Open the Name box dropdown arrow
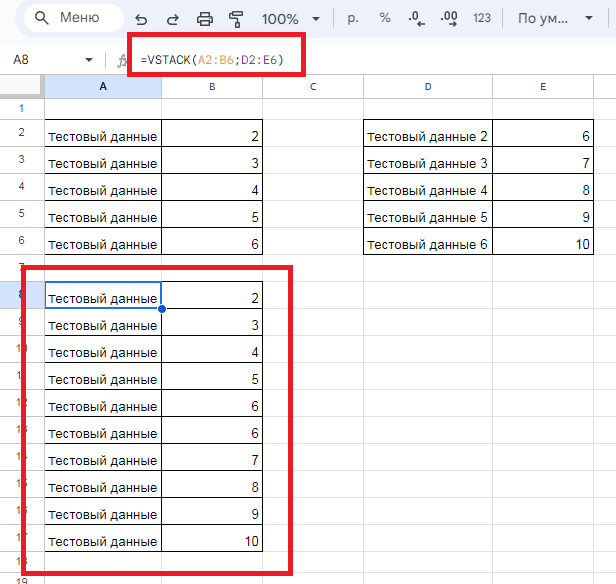 coord(89,60)
